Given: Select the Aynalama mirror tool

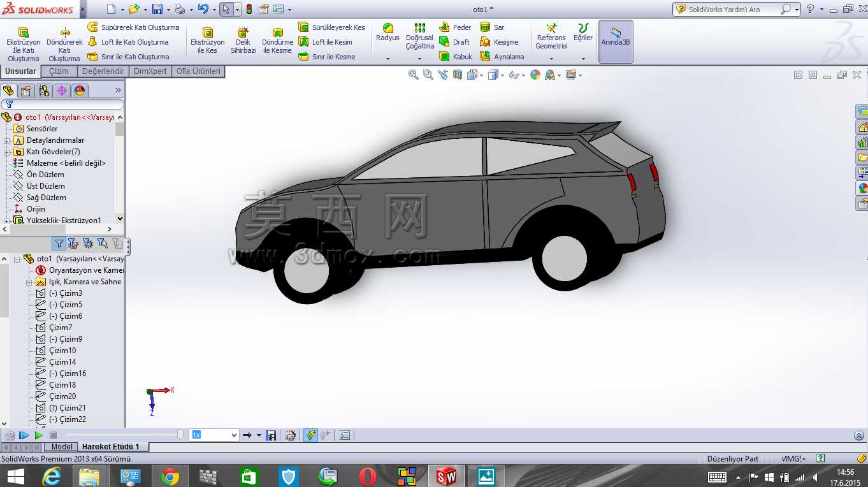Looking at the screenshot, I should pos(502,57).
